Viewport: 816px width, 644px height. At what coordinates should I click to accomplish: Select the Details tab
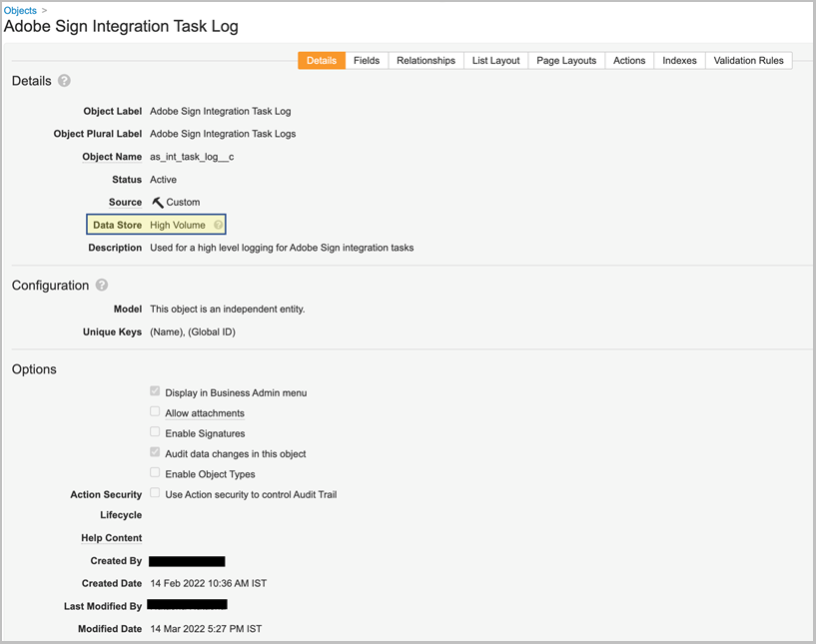pos(321,60)
